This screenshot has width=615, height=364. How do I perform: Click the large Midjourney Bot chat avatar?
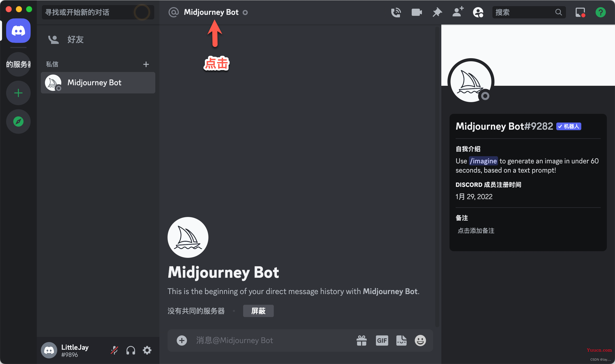(x=188, y=237)
